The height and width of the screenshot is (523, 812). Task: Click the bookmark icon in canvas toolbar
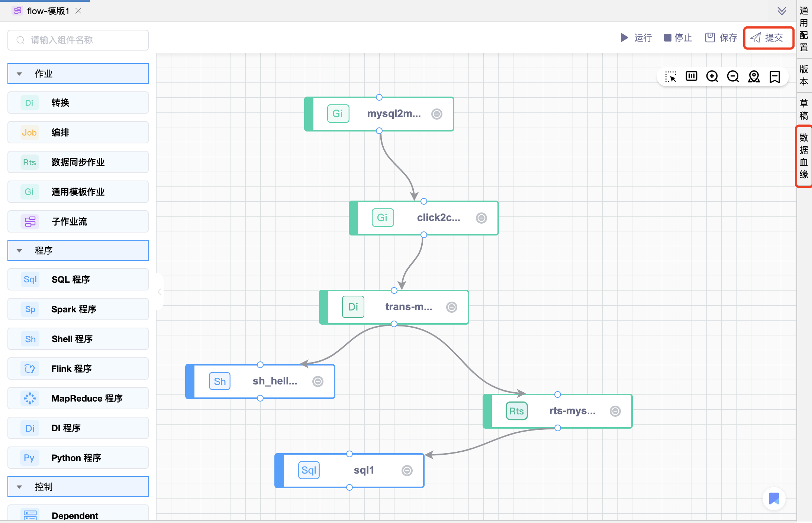[x=775, y=77]
